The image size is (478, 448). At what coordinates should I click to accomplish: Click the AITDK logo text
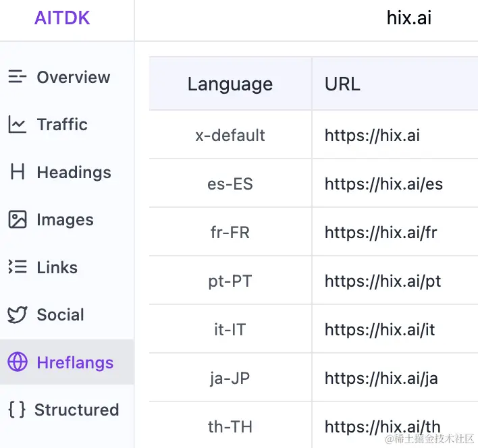(x=62, y=18)
